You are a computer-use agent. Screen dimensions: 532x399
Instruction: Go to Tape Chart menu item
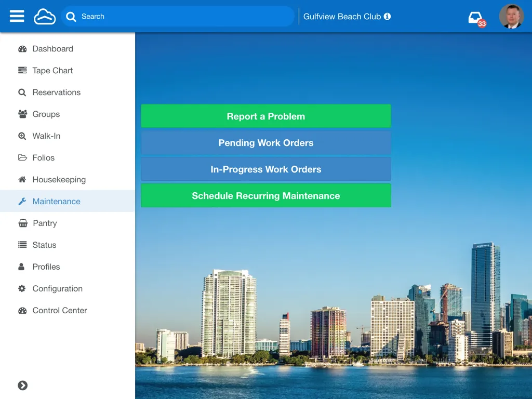point(68,71)
